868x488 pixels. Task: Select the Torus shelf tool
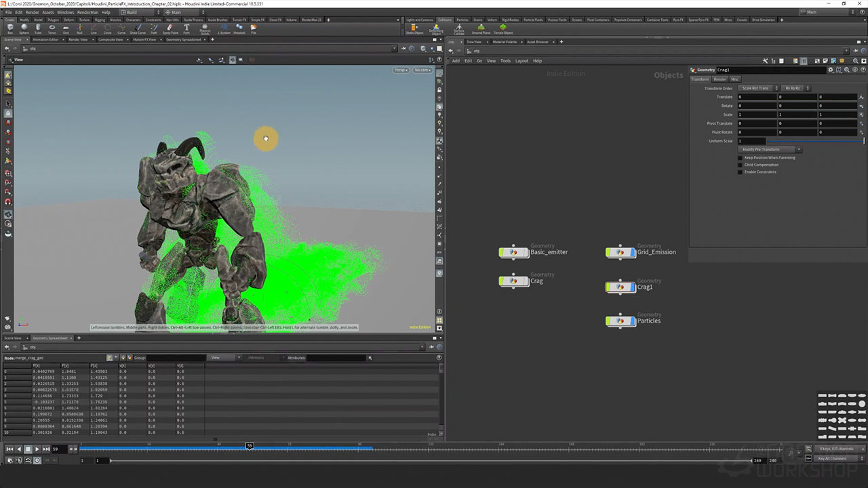click(52, 28)
